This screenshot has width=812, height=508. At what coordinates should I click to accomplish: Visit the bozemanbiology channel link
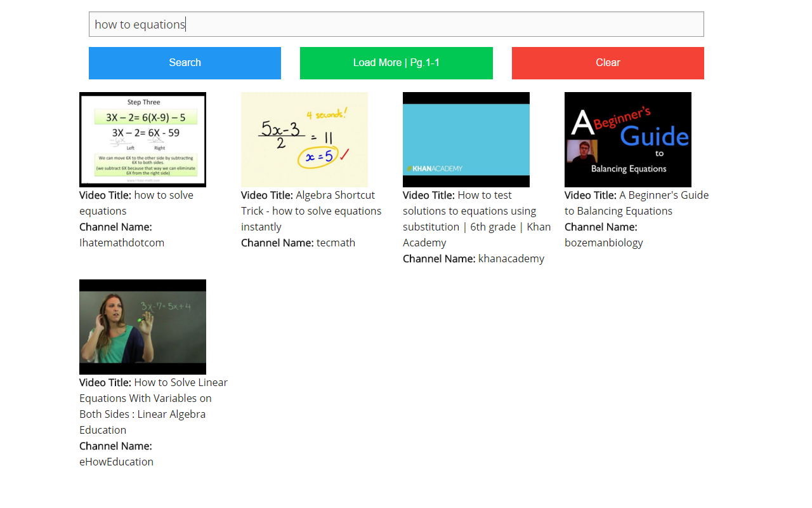coord(603,242)
